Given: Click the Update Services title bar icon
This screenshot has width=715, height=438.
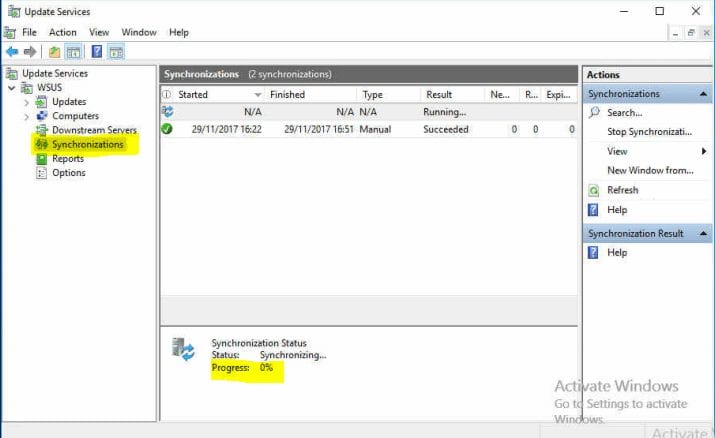Looking at the screenshot, I should pos(14,11).
